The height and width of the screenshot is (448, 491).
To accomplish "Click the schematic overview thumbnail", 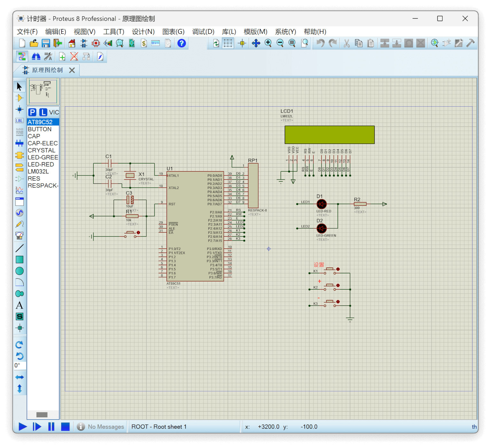I will (43, 91).
